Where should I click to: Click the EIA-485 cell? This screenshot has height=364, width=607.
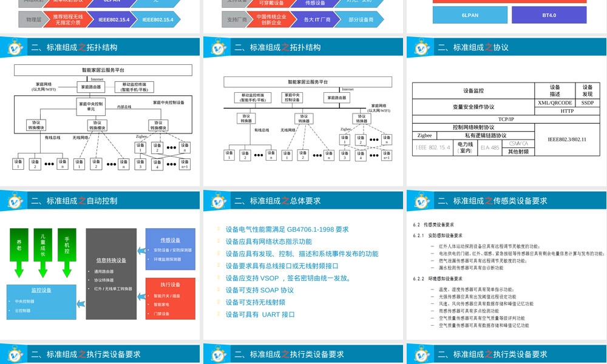[490, 147]
